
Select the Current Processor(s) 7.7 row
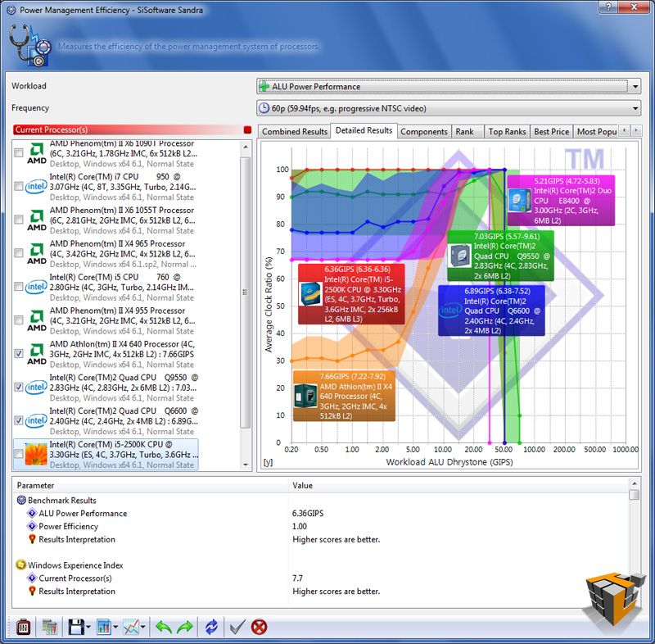click(322, 578)
